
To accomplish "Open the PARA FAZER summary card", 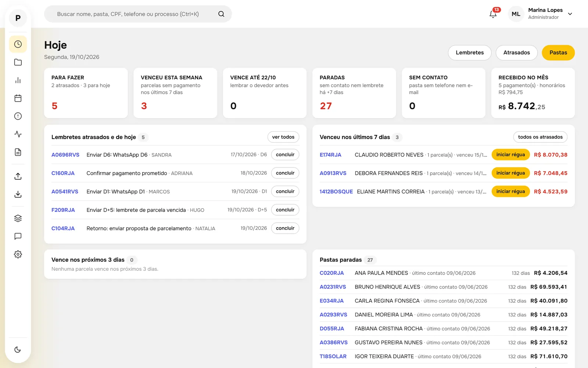I will (x=86, y=93).
